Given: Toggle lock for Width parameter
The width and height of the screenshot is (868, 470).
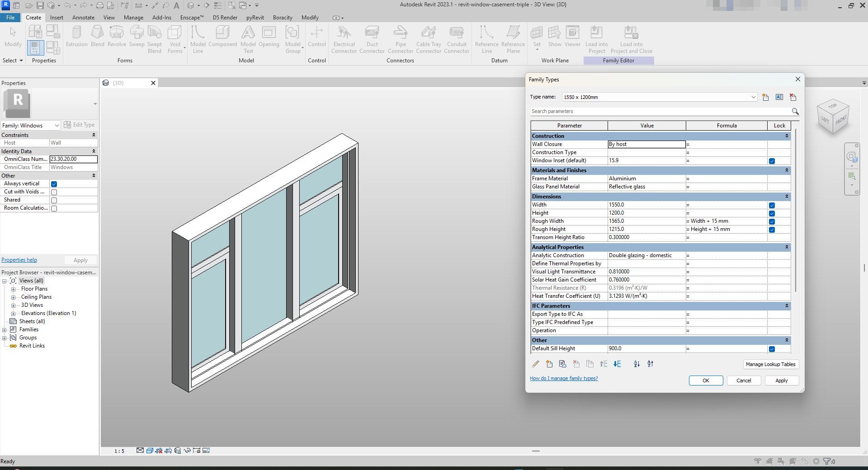Looking at the screenshot, I should pos(772,205).
